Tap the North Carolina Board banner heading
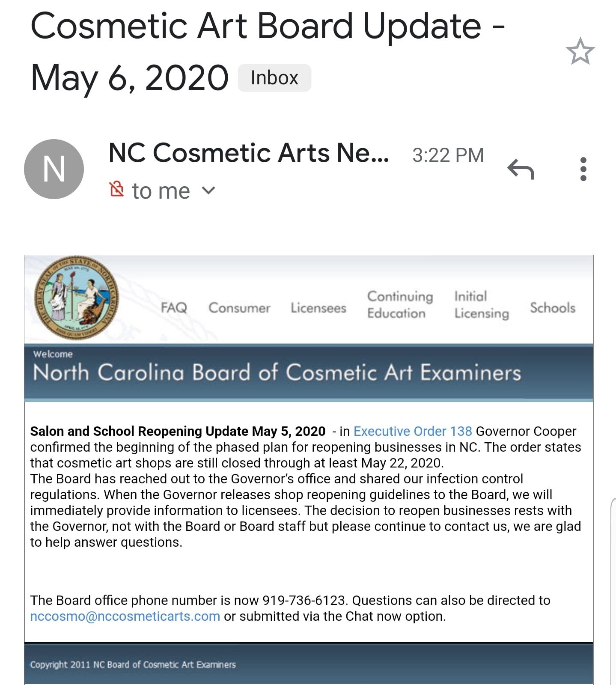The height and width of the screenshot is (685, 616). (277, 372)
